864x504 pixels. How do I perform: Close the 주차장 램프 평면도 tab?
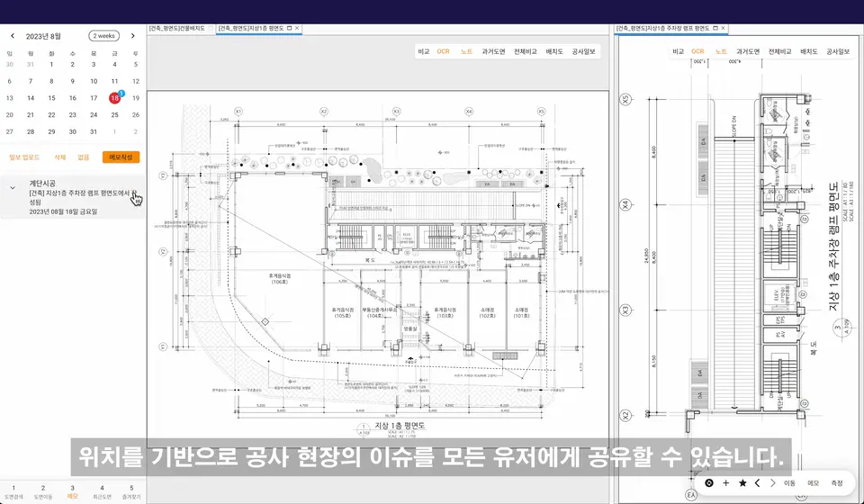(723, 28)
